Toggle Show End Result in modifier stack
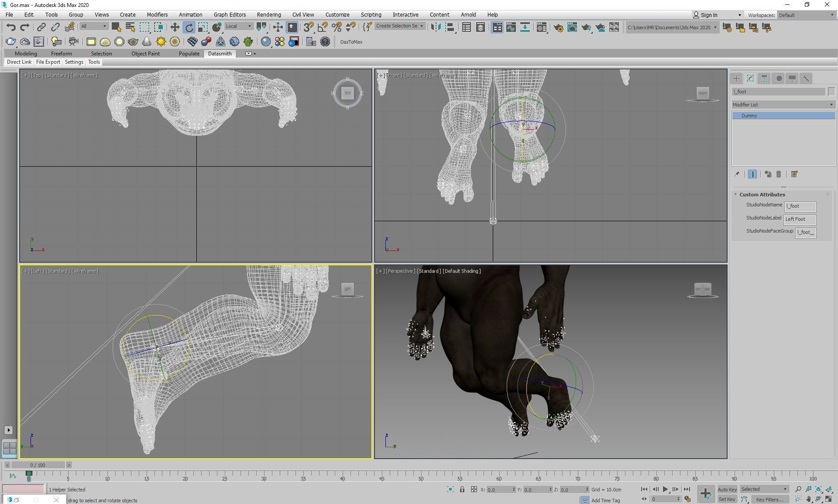Screen dimensions: 838x504 752,174
